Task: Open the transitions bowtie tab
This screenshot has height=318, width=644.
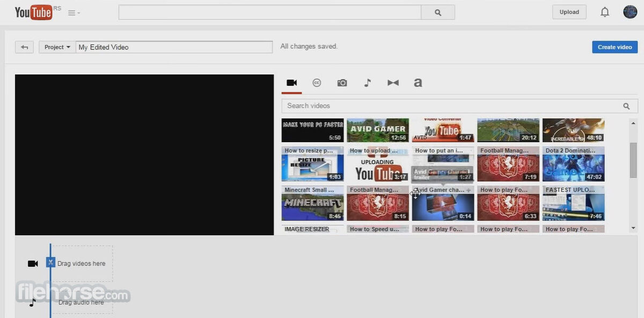Action: [393, 83]
